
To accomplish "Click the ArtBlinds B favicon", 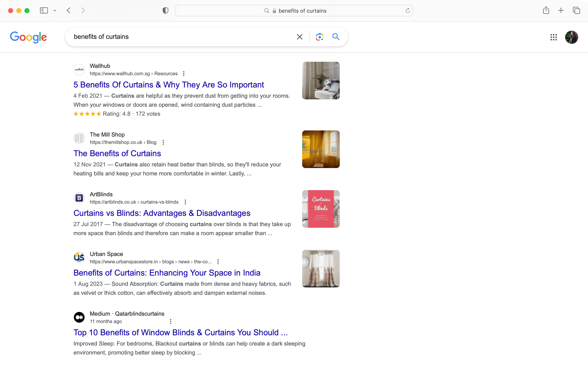I will tap(79, 198).
